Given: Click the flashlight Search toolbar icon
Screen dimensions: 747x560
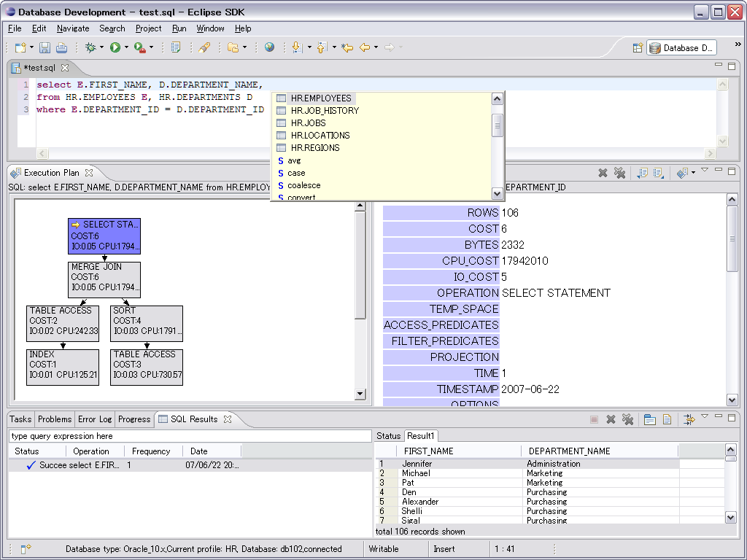Looking at the screenshot, I should click(x=204, y=47).
